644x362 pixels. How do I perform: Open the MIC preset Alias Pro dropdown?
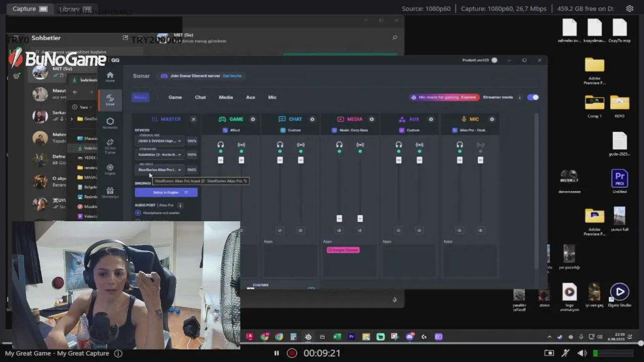coord(469,130)
